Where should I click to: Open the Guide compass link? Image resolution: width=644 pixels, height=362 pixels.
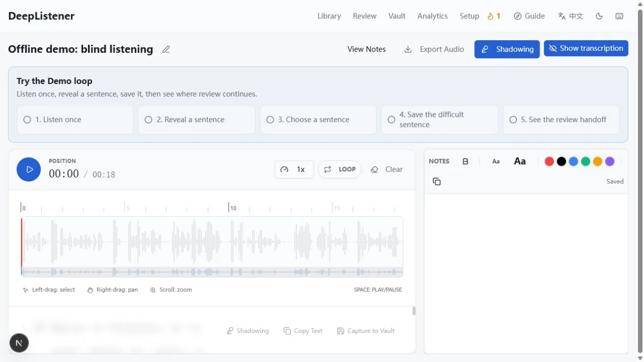(529, 16)
